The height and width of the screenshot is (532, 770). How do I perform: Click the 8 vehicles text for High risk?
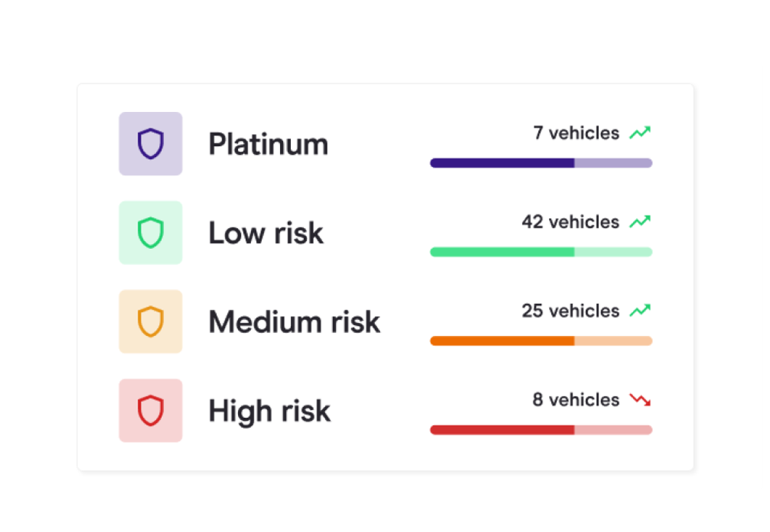click(x=575, y=400)
